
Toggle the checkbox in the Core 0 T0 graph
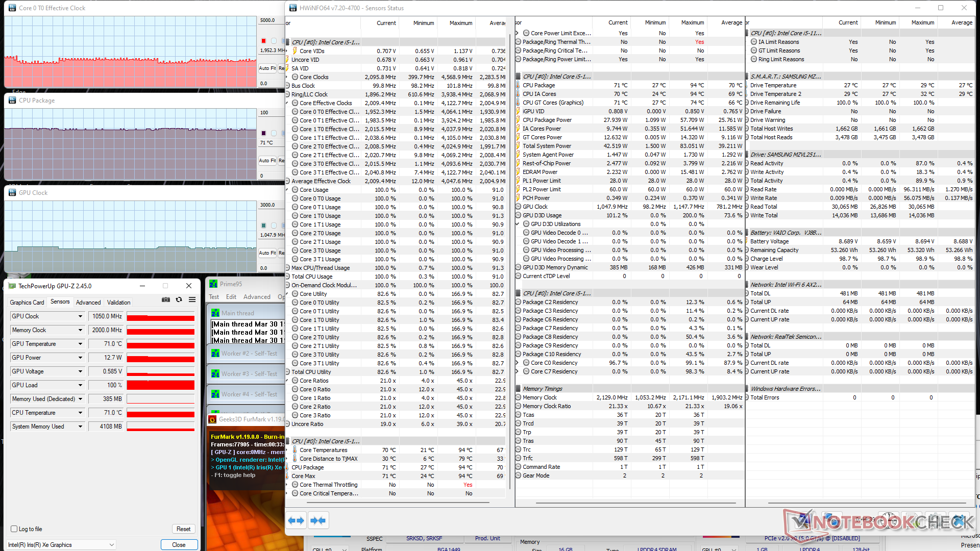pyautogui.click(x=274, y=41)
